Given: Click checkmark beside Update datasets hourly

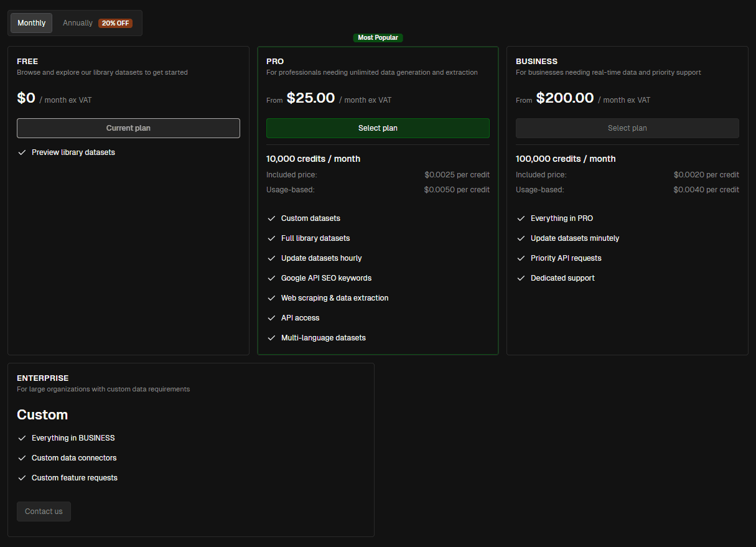Looking at the screenshot, I should [271, 258].
